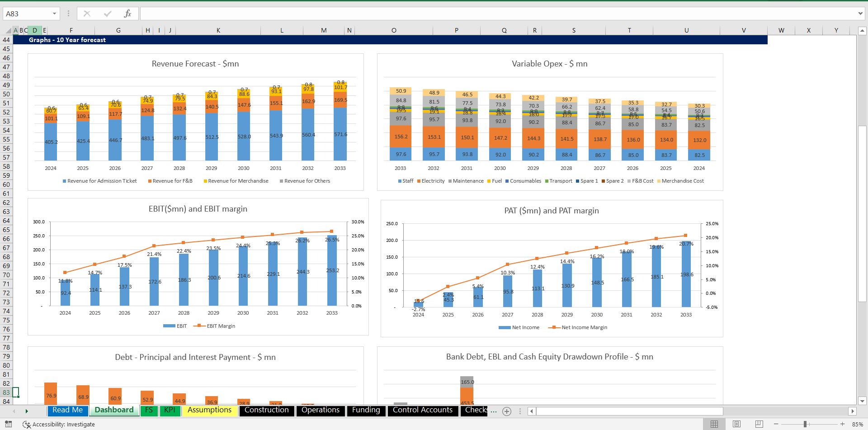Click vertical scrollbar down arrow
This screenshot has width=868, height=430.
tap(862, 401)
